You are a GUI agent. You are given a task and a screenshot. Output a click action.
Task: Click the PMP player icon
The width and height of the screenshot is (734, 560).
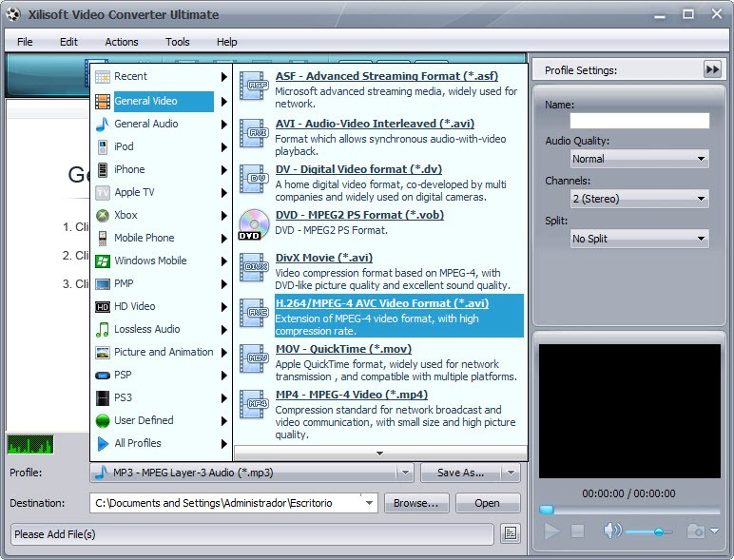(103, 283)
